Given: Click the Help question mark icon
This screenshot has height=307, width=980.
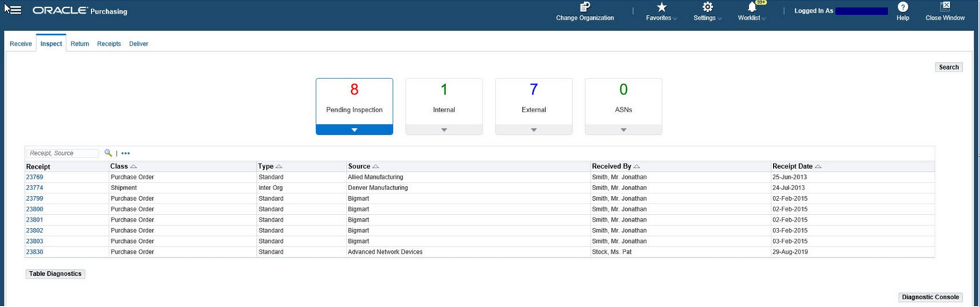Looking at the screenshot, I should tap(903, 7).
